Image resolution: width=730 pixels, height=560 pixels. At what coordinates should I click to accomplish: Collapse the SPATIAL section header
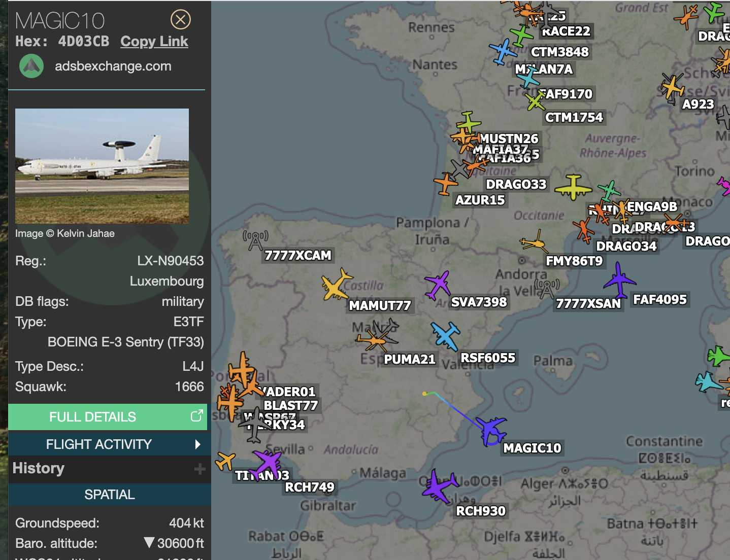coord(110,495)
